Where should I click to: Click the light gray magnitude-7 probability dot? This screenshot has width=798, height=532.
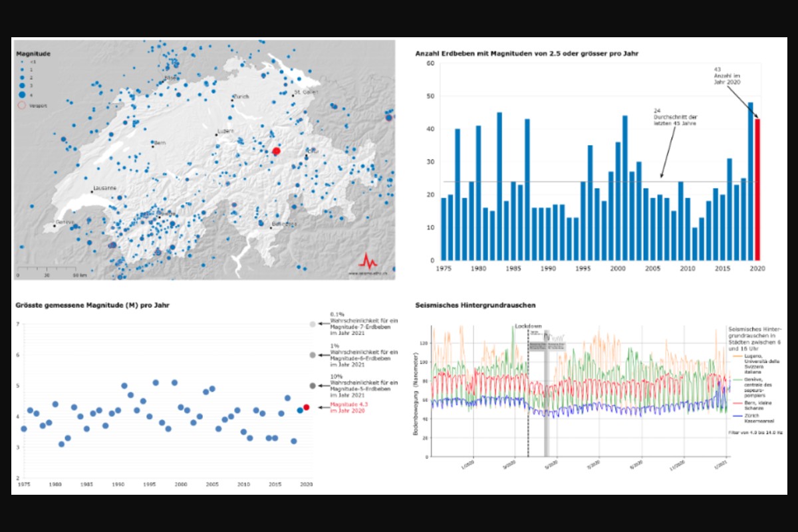pyautogui.click(x=313, y=324)
